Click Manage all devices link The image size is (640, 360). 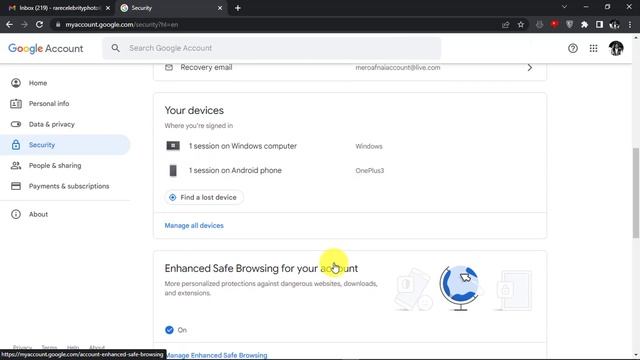pos(194,225)
